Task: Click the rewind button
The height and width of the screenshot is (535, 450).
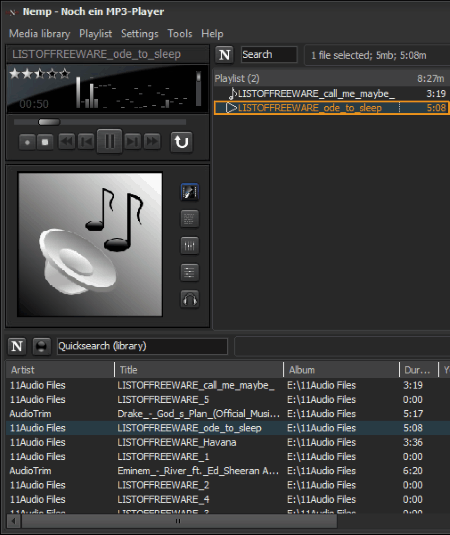Action: tap(67, 141)
